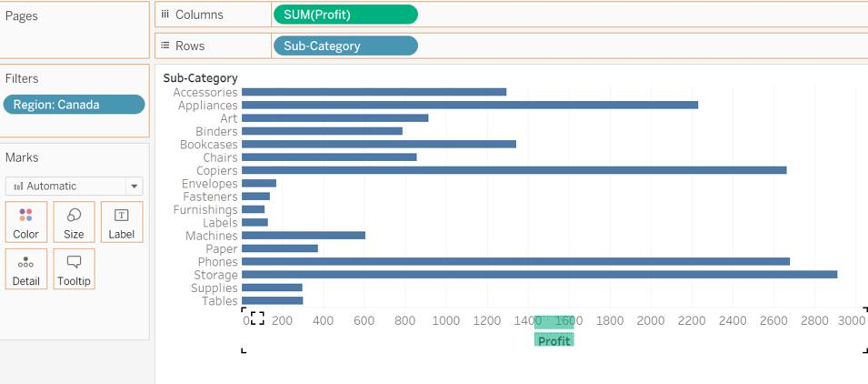
Task: Click the Tooltip marks card icon
Action: coord(74,263)
